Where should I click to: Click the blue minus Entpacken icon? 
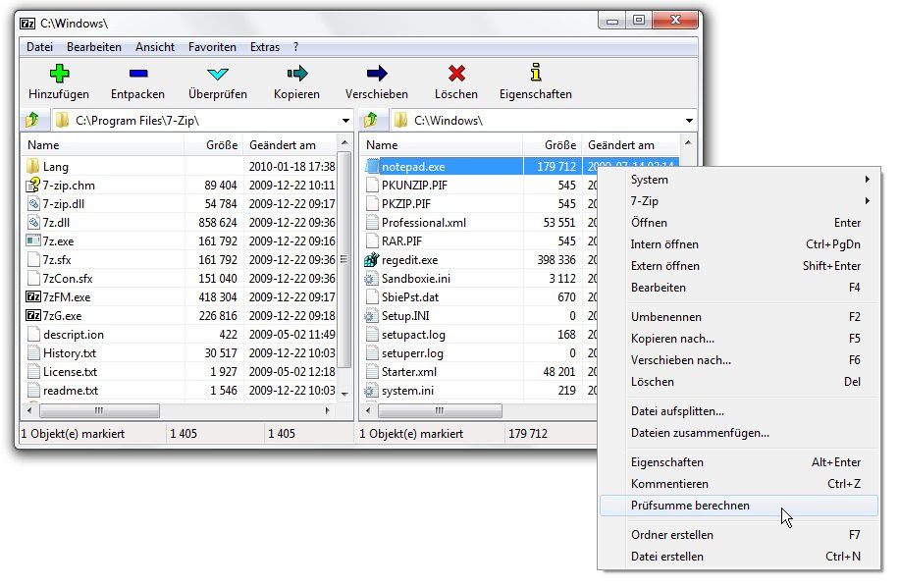(138, 74)
